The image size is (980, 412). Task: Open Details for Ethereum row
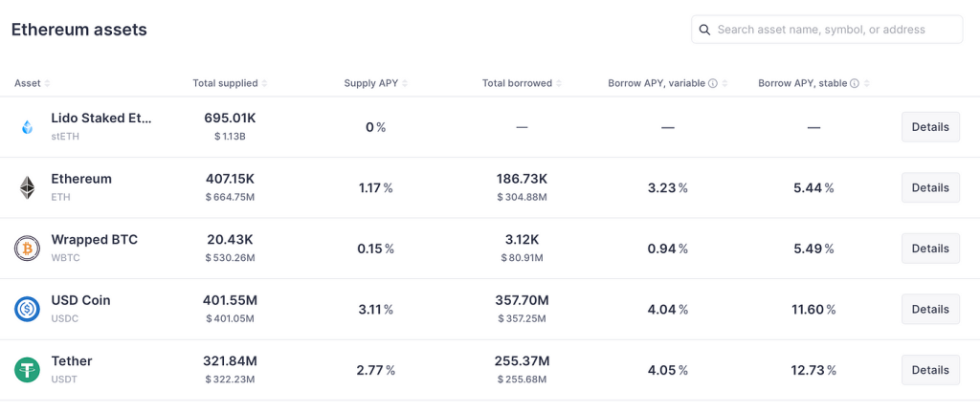pos(930,187)
